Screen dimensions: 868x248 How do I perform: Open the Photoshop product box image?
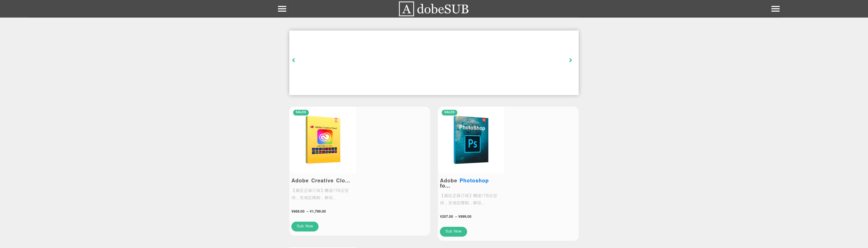471,140
